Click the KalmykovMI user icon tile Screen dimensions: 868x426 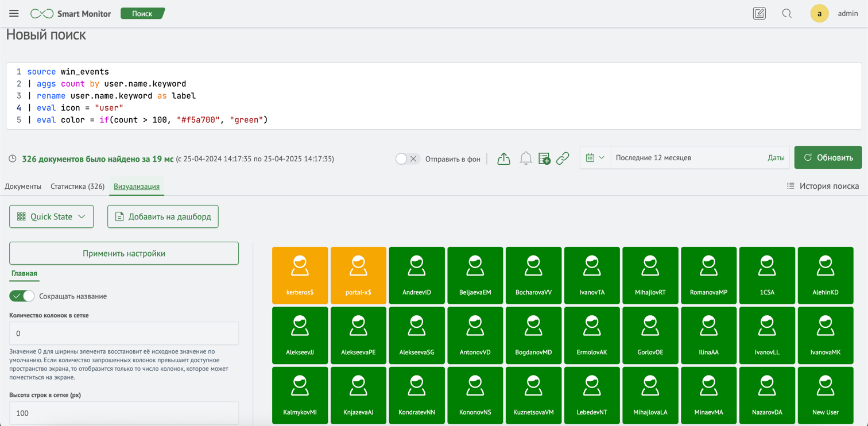coord(300,395)
